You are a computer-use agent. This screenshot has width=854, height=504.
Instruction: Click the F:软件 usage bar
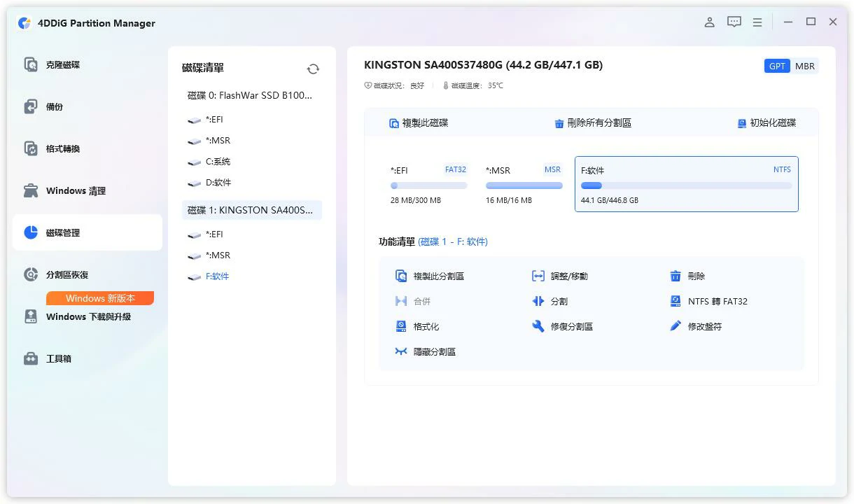(x=687, y=185)
